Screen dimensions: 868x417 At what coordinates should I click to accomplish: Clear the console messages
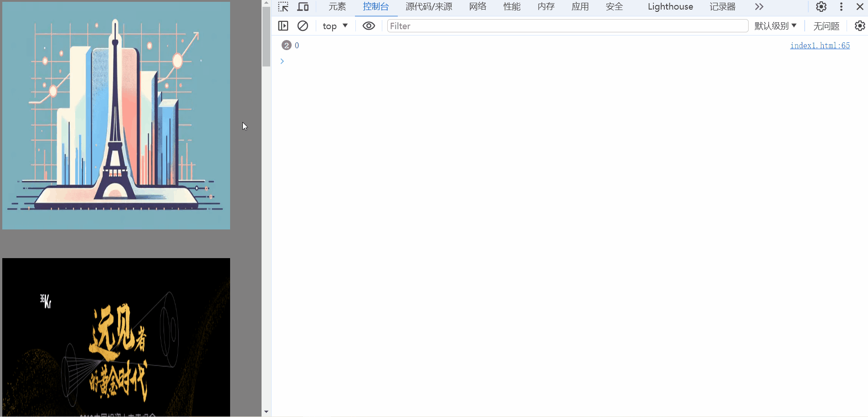click(x=303, y=25)
